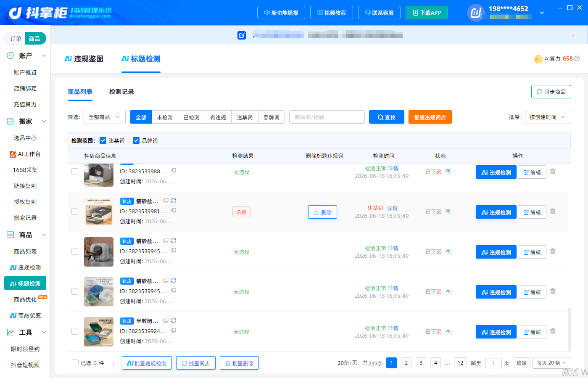The height and width of the screenshot is (378, 588).
Task: Click the AI算力 help question icon
Action: 577,58
